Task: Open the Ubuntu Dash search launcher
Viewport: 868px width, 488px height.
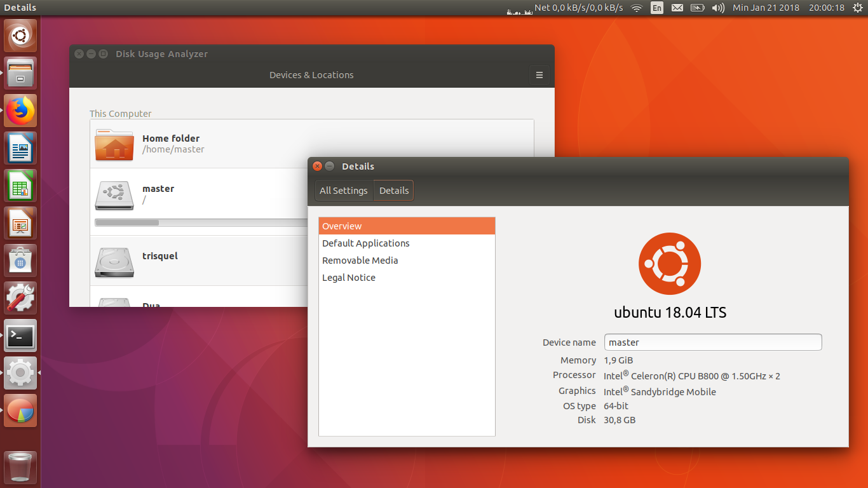Action: tap(20, 36)
